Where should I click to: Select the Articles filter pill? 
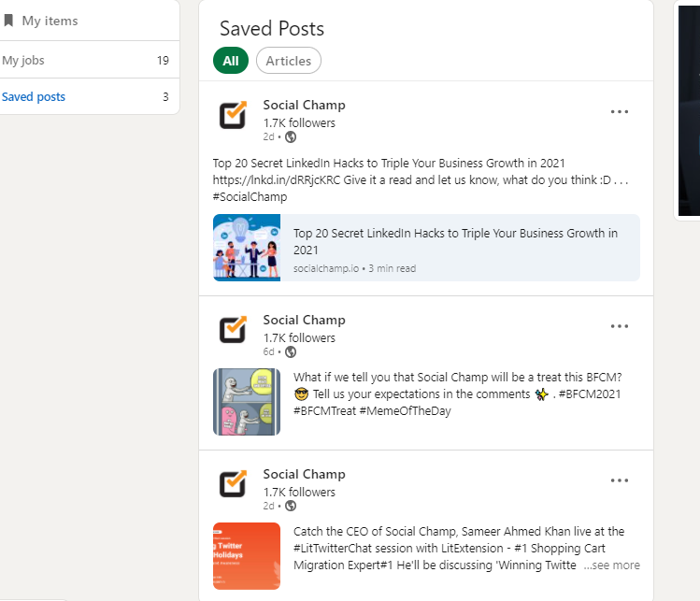(289, 61)
